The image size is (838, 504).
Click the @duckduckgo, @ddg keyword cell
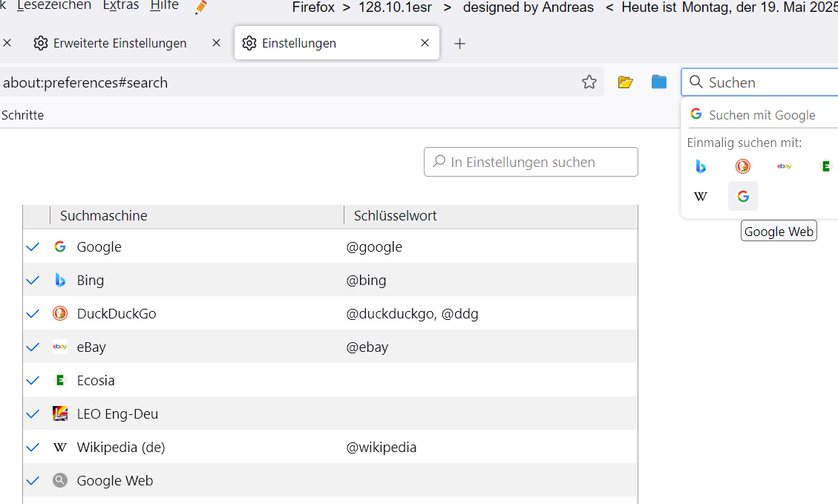(412, 314)
